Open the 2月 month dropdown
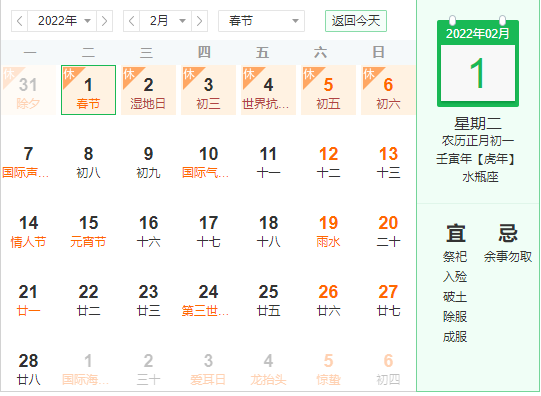 click(x=165, y=21)
